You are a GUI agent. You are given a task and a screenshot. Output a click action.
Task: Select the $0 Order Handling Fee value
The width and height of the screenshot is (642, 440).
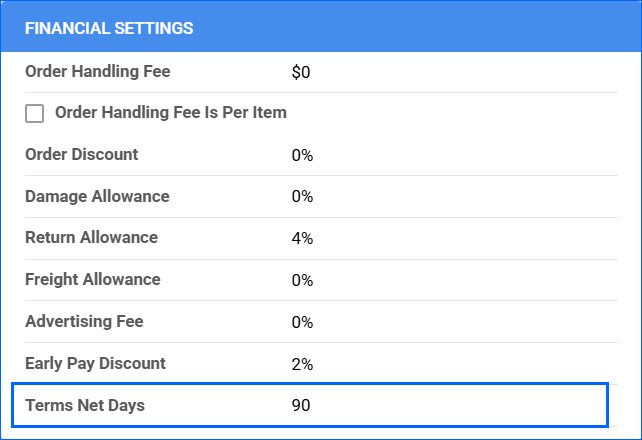(301, 72)
